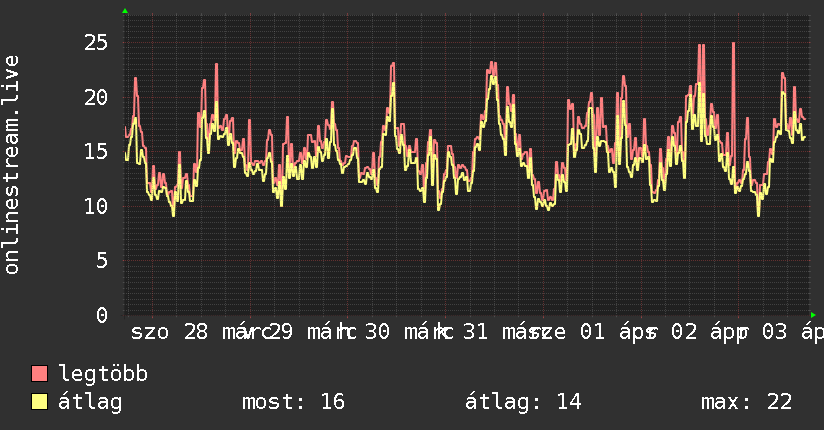
Task: Click the átlag: 14 statistic
Action: 523,402
